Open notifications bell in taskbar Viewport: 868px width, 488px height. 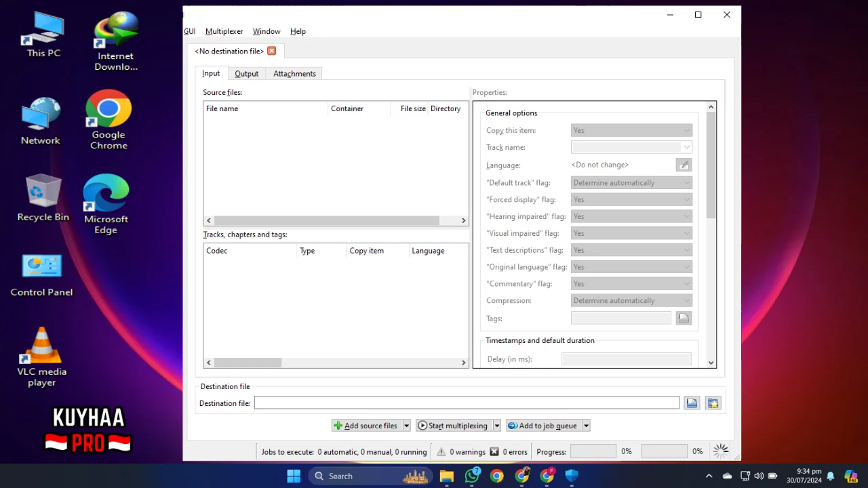(830, 476)
